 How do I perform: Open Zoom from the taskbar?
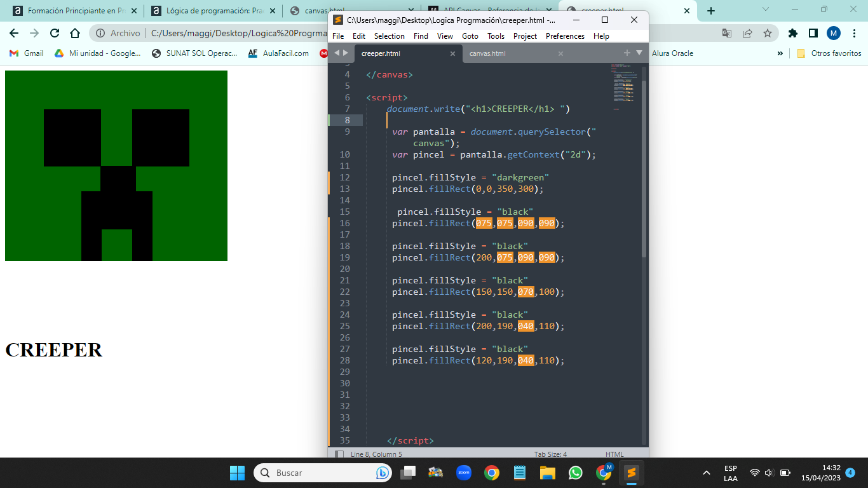pos(464,473)
